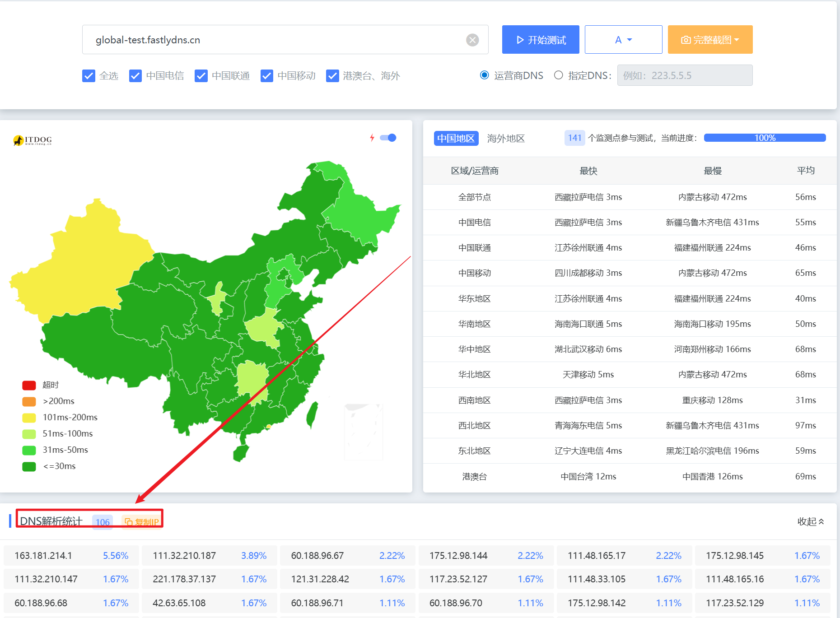Toggle the map switch next to lightning icon
The image size is (840, 618).
click(x=388, y=138)
